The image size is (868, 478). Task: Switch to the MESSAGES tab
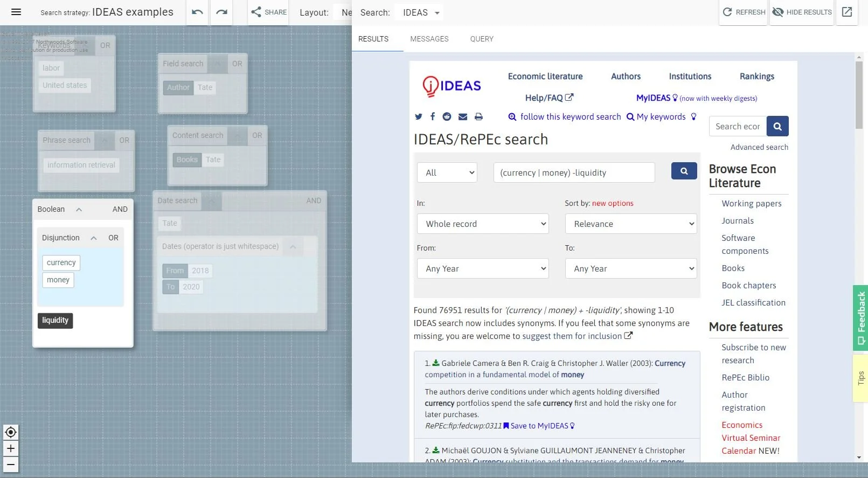click(429, 39)
